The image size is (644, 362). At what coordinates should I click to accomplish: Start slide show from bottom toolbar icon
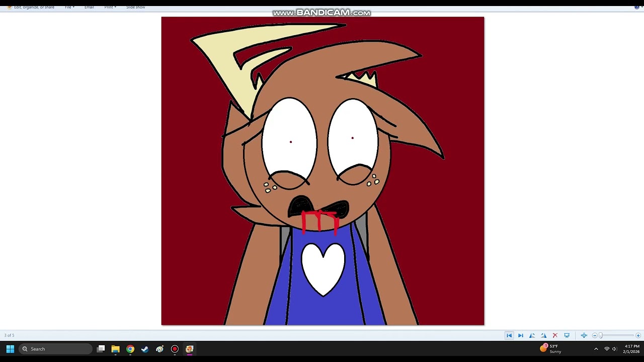coord(567,335)
